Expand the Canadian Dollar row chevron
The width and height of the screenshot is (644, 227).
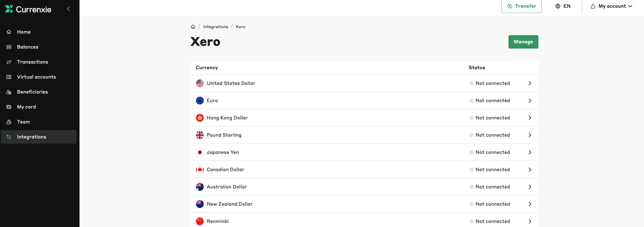pyautogui.click(x=530, y=170)
